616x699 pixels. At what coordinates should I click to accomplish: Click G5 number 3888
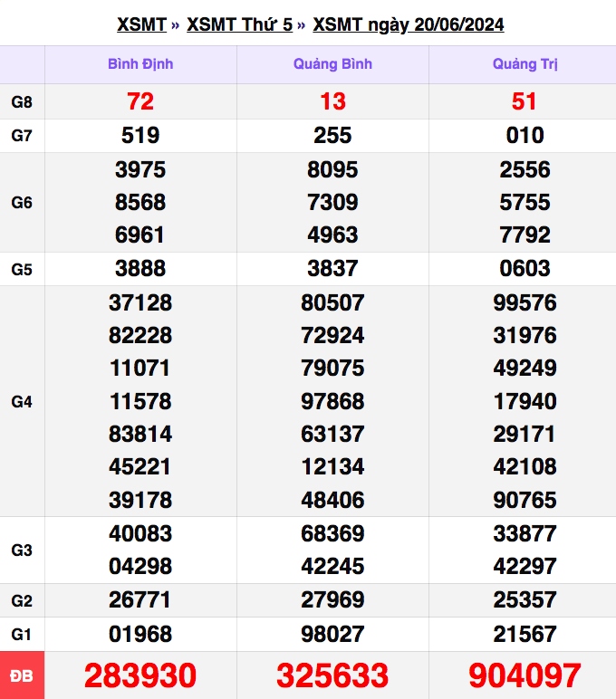coord(140,268)
